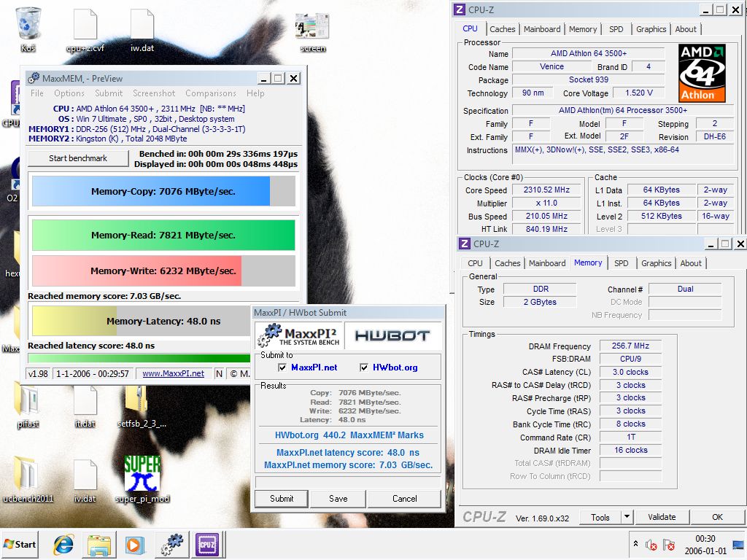Select Caches tab in lower CPU-Z window
The image size is (747, 560).
(x=508, y=263)
